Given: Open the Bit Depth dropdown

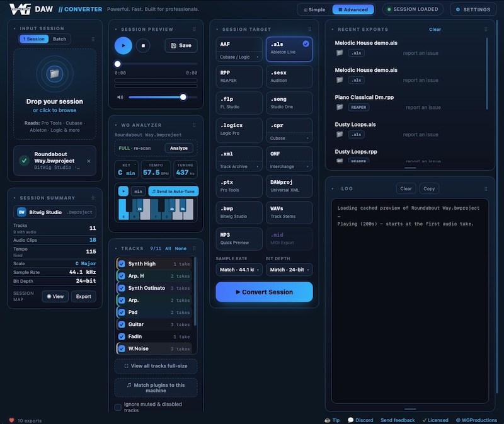Looking at the screenshot, I should coord(289,270).
